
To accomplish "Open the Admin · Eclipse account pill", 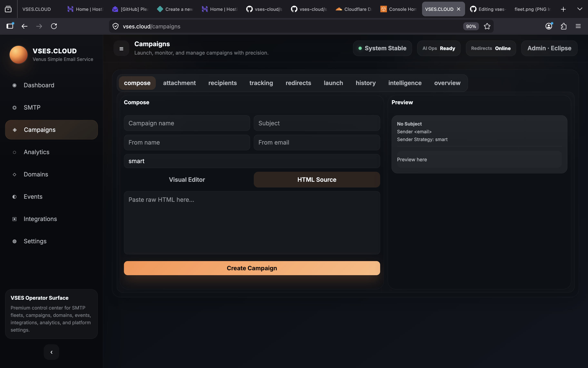I will 549,48.
